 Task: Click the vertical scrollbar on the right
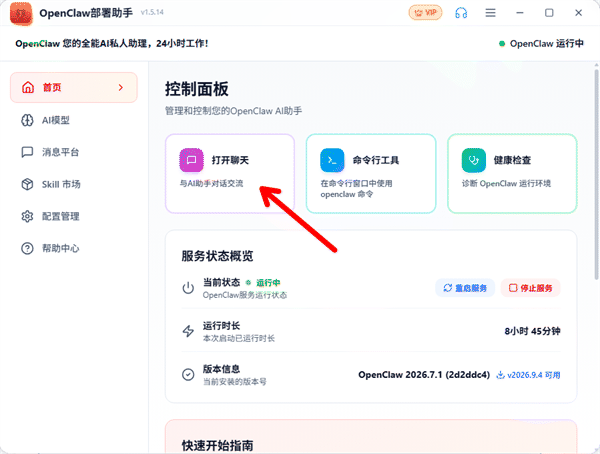click(596, 174)
